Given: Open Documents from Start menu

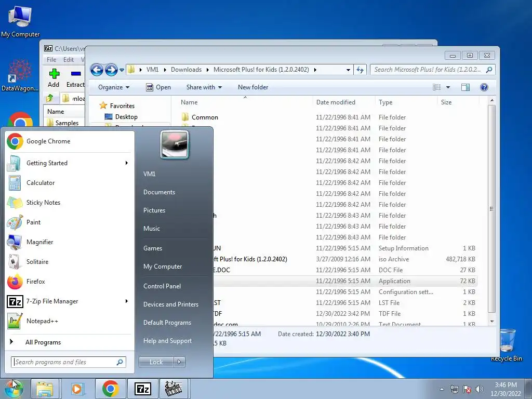Looking at the screenshot, I should [x=159, y=192].
